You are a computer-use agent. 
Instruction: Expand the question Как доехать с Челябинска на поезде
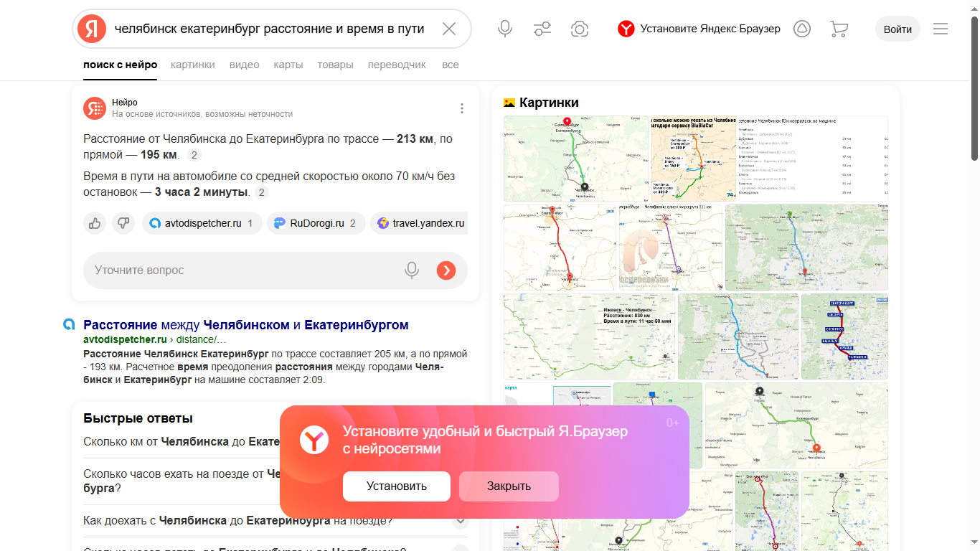point(275,520)
